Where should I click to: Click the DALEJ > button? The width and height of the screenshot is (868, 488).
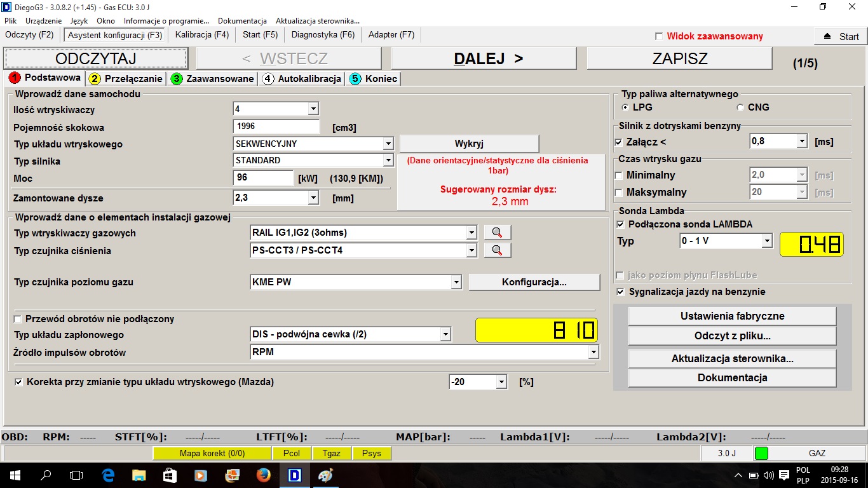[484, 59]
